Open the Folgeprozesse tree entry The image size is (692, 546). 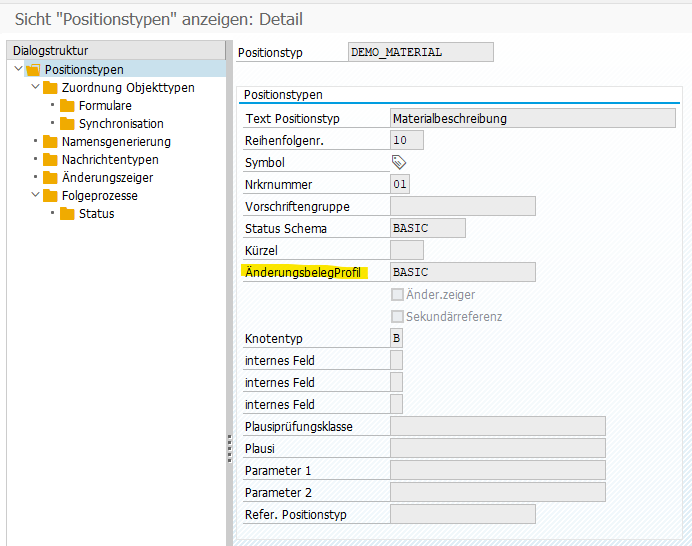(99, 196)
